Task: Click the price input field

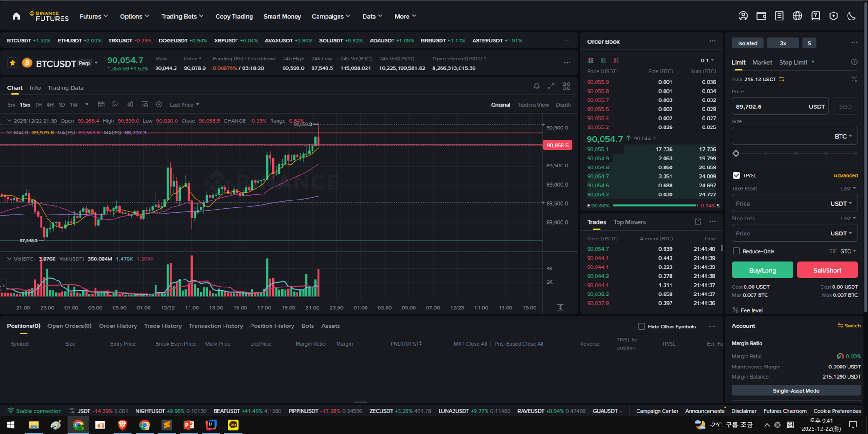Action: (780, 107)
